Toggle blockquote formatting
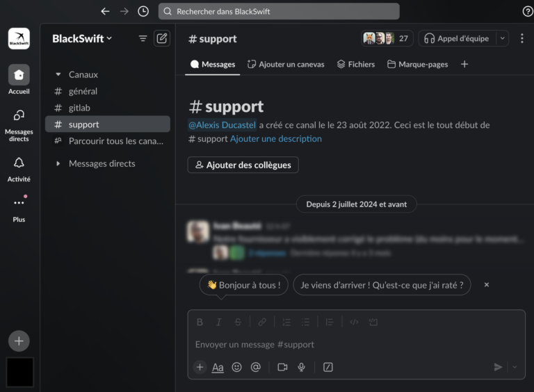Screen dimensions: 534x392 point(330,322)
